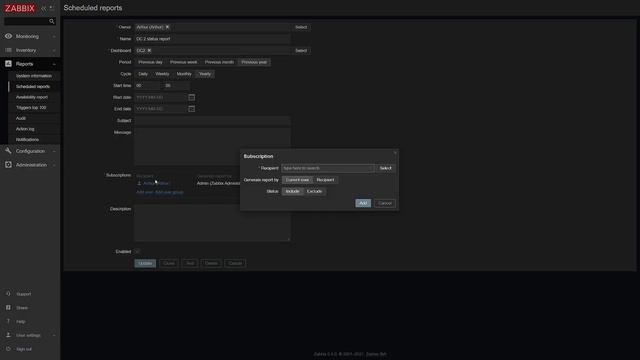Screen dimensions: 640x360
Task: Collapse the Reports menu chevron
Action: [54, 64]
